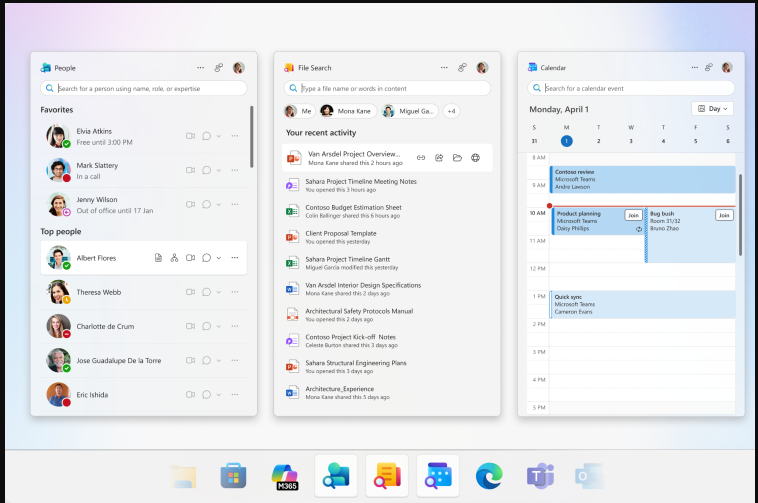This screenshot has height=503, width=758.
Task: Open the People panel more options menu
Action: coord(200,68)
